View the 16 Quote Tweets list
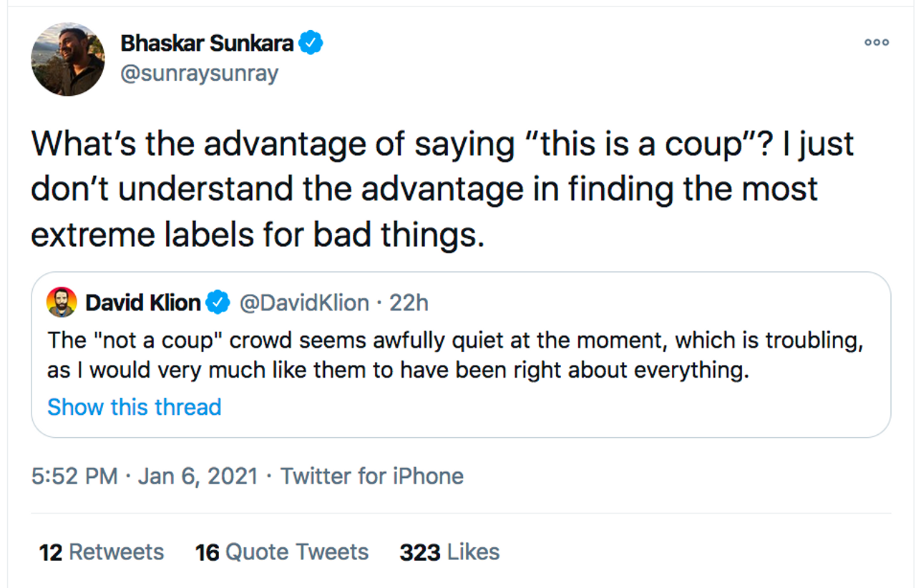This screenshot has width=916, height=588. point(281,552)
